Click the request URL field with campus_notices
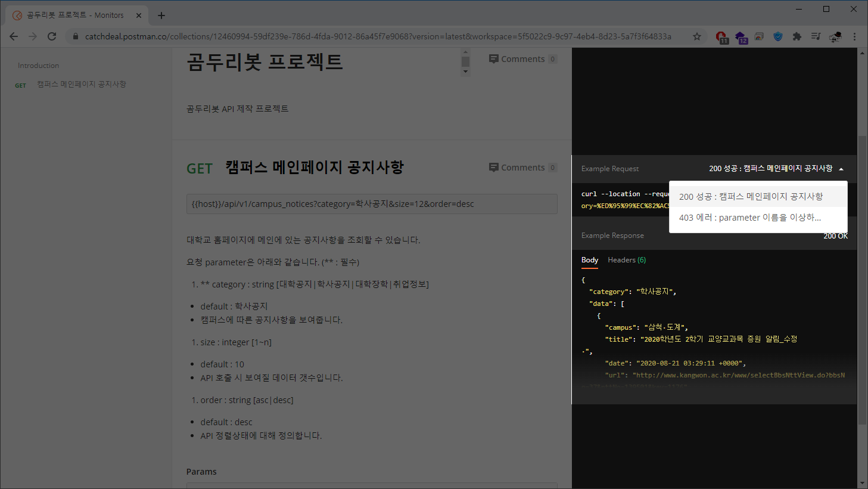The image size is (868, 489). tap(372, 204)
